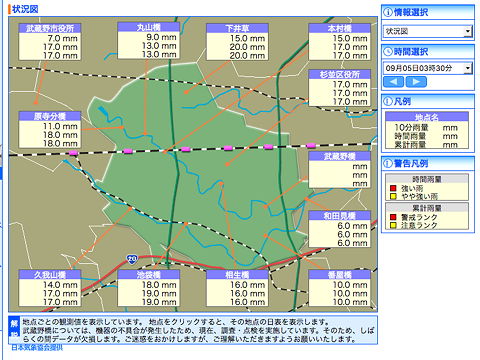Select the 相生橋 station box
Screen dimensions: 480x360
coord(237,288)
